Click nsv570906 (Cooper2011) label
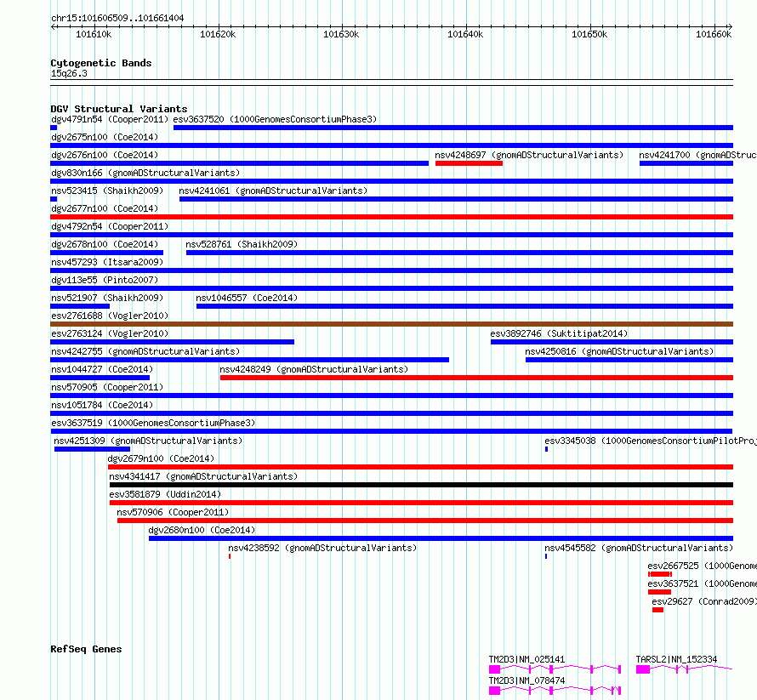 point(173,512)
